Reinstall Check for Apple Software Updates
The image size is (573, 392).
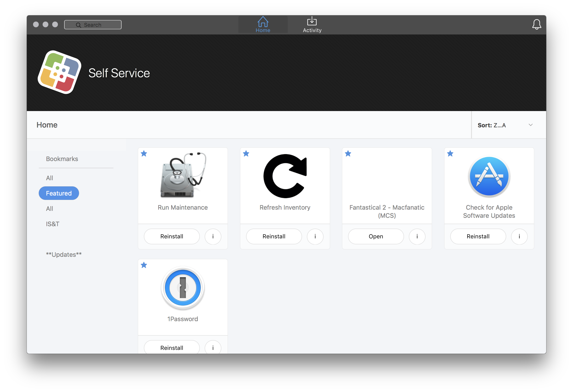[x=478, y=236]
